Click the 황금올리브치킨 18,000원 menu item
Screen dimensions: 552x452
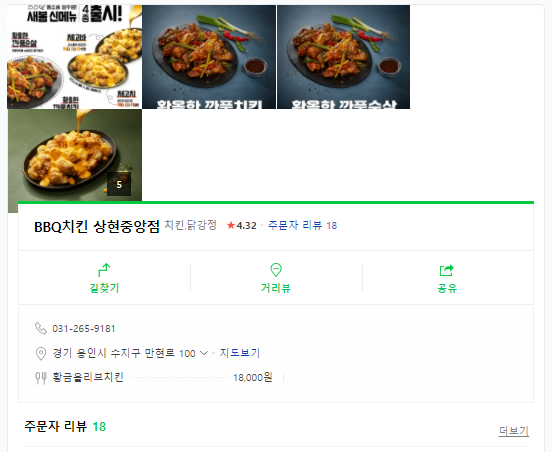162,377
